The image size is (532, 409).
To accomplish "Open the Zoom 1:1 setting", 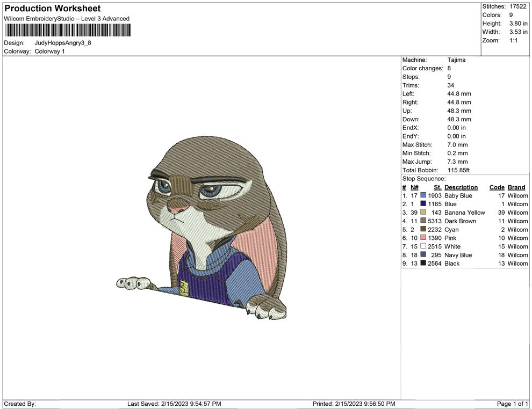I will click(513, 40).
